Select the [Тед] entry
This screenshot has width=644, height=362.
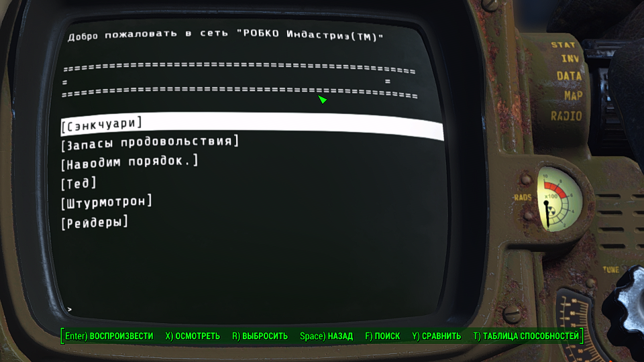tap(78, 183)
